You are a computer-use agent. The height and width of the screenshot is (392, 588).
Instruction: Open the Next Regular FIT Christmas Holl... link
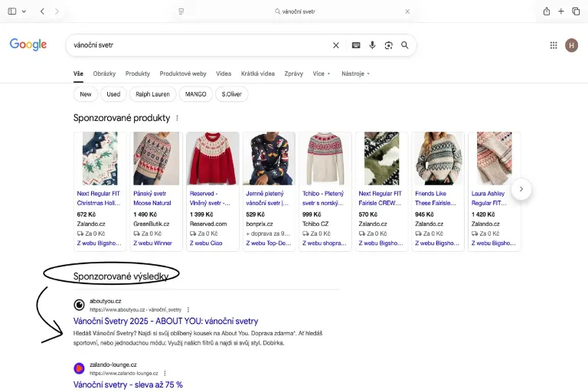click(x=99, y=198)
